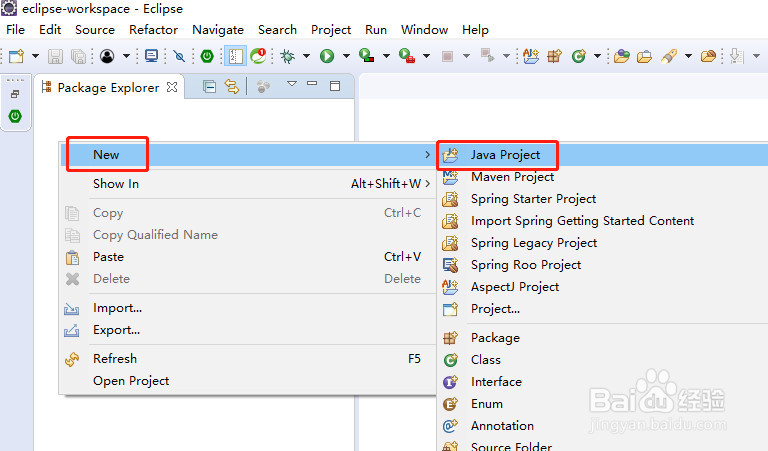Click the New AspectJ Project toolbar icon
Screen dimensions: 768x451
(x=531, y=56)
